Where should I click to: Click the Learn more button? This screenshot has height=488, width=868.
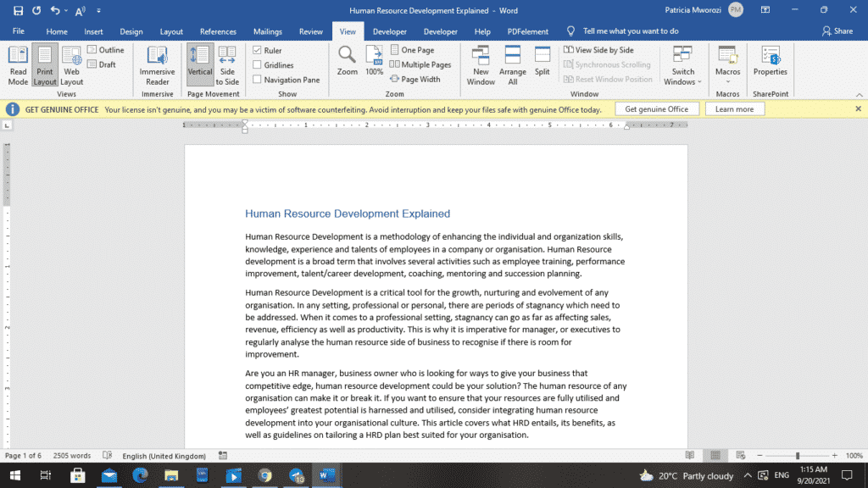click(734, 109)
